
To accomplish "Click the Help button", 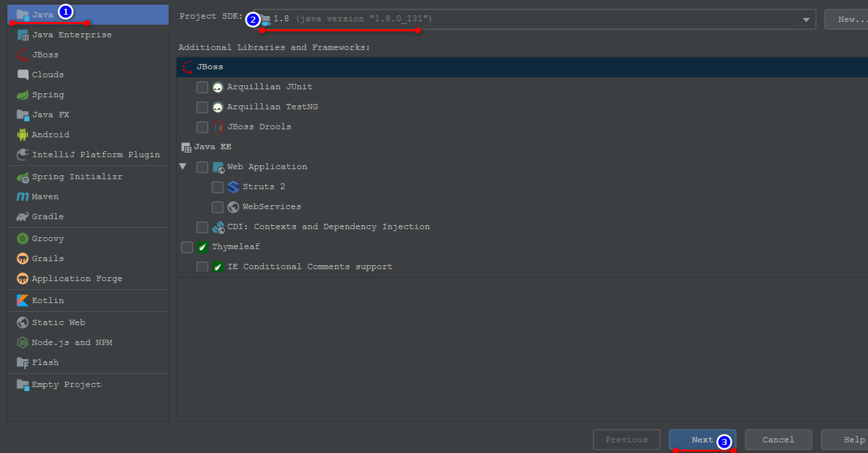I will (x=845, y=440).
